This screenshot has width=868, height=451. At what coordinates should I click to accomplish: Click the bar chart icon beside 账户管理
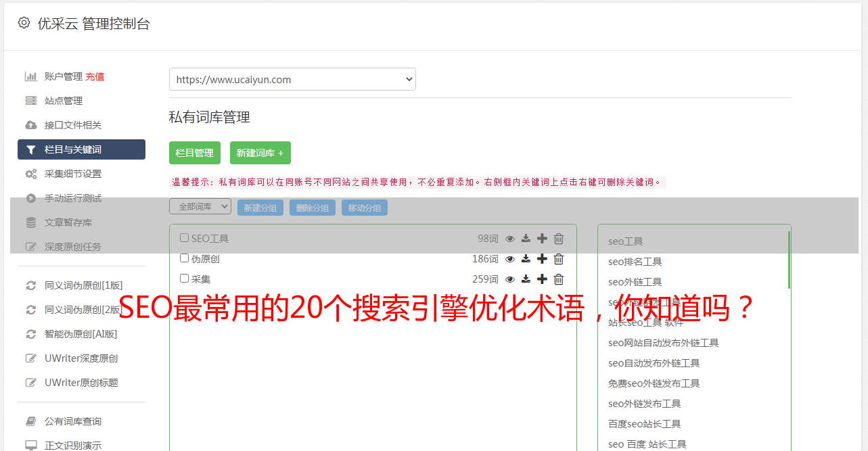point(31,76)
